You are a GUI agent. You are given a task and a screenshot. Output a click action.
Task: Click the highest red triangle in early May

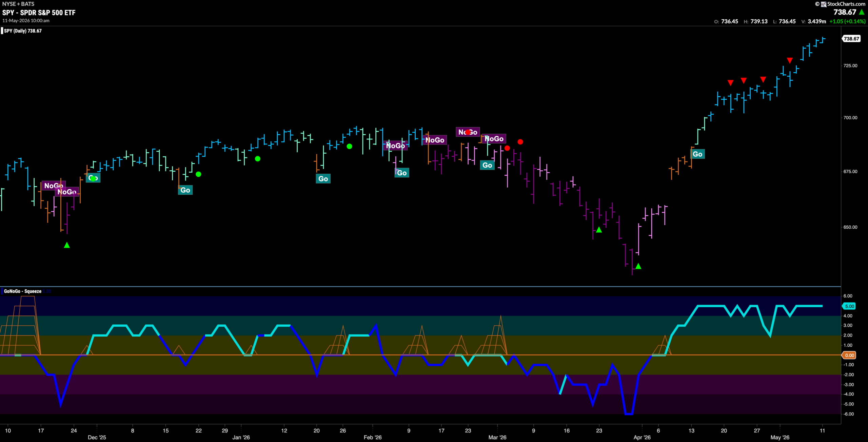click(790, 60)
